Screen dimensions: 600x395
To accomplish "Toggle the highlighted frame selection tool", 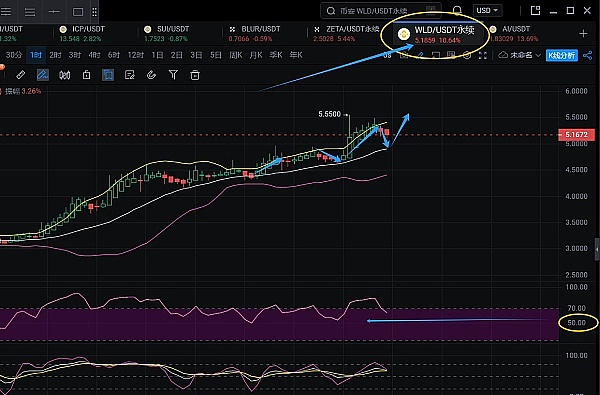I will (108, 75).
